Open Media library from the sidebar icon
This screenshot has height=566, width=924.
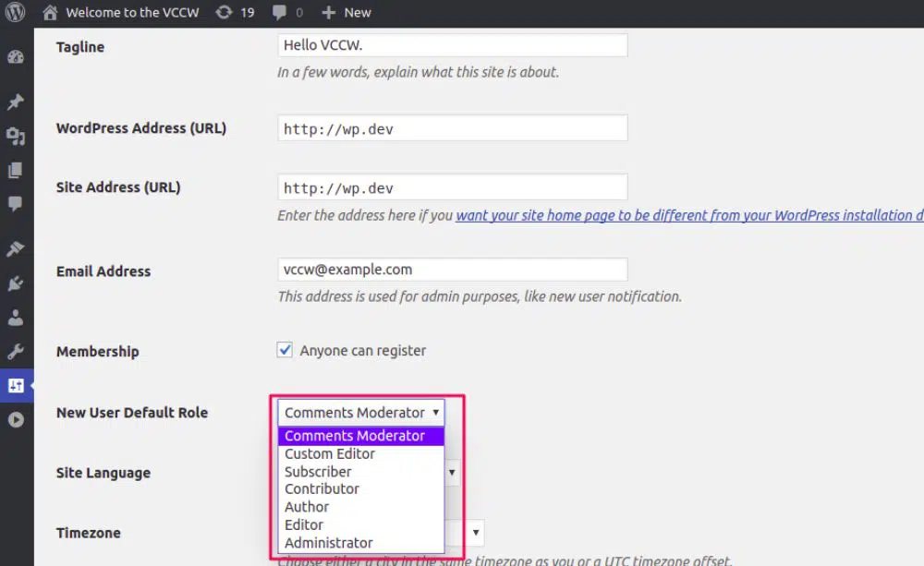point(16,137)
